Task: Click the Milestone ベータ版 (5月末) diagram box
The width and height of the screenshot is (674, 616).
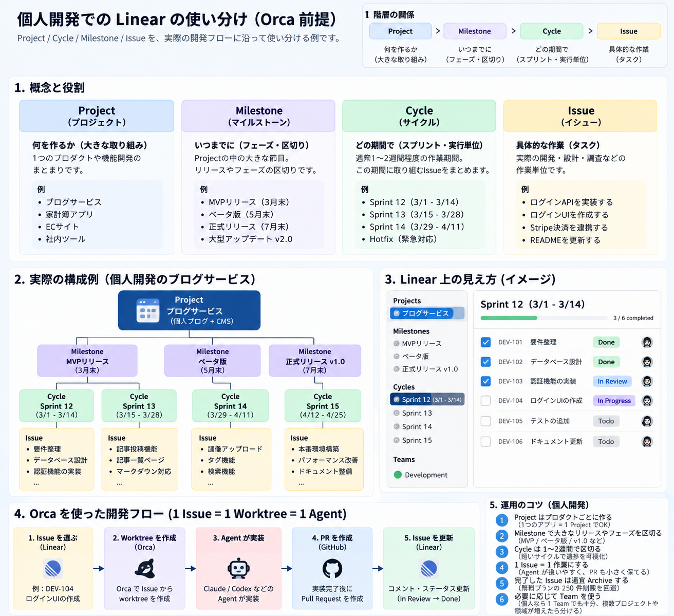Action: (x=213, y=361)
